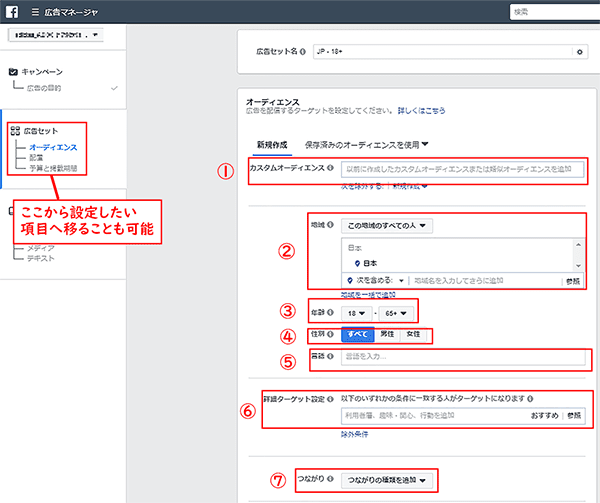Click 参照 in detailed targeting field
This screenshot has width=600, height=503.
pyautogui.click(x=574, y=416)
